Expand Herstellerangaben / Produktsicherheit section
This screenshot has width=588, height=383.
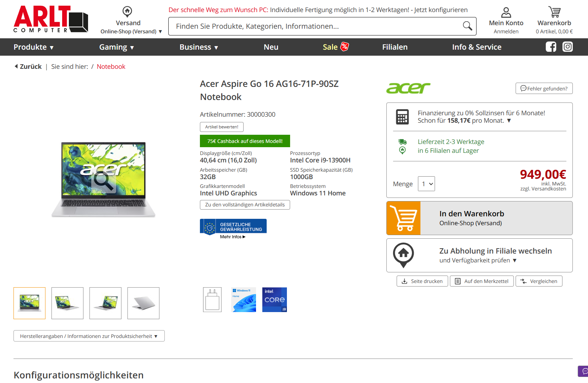point(89,336)
